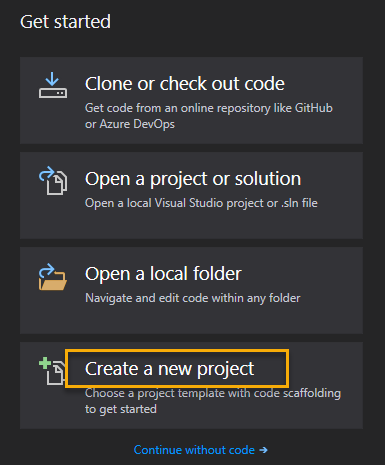Click empty space below the Open a local folder description
Viewport: 385px width, 465px height.
coord(191,319)
